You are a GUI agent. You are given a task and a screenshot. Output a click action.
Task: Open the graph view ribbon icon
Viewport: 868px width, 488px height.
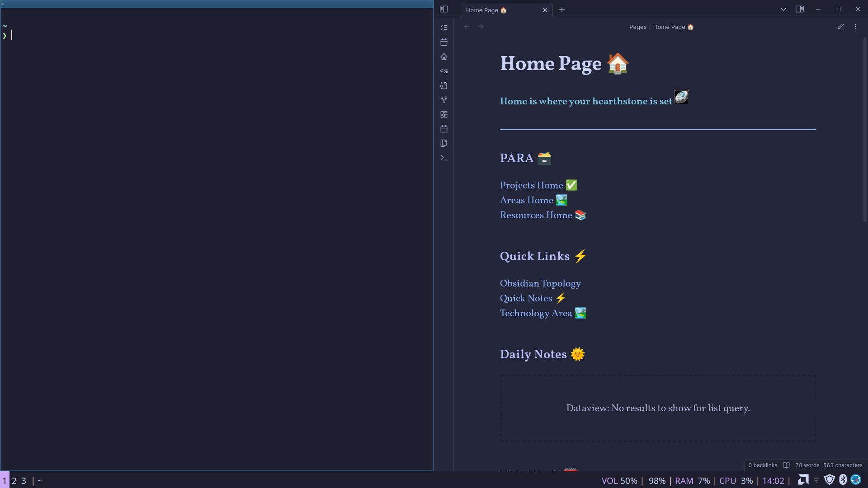point(444,100)
